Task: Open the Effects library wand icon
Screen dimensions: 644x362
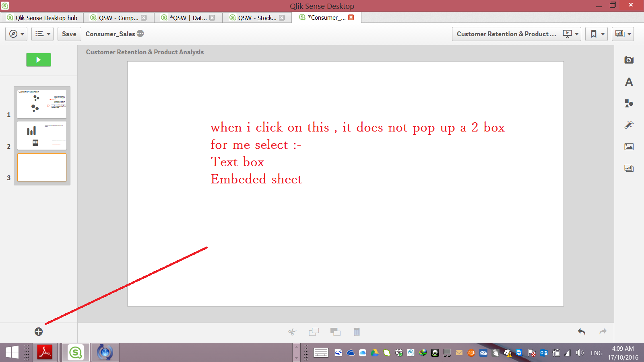Action: (x=629, y=125)
